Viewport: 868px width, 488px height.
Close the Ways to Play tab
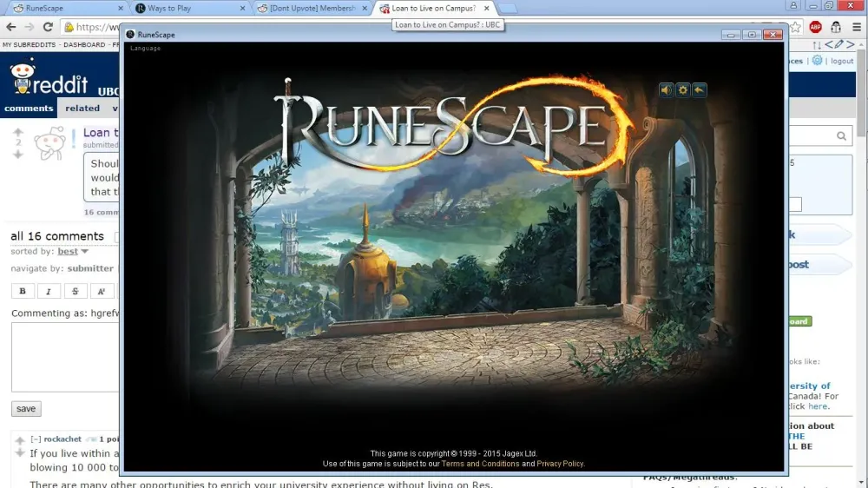click(x=242, y=9)
